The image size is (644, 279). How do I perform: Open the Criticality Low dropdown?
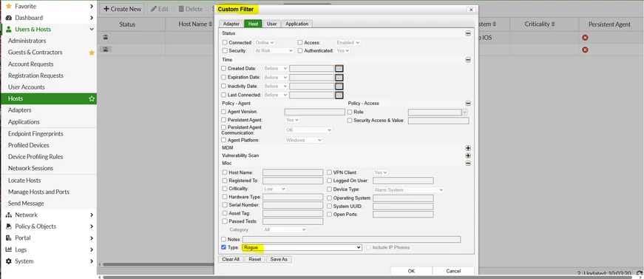[x=275, y=189]
